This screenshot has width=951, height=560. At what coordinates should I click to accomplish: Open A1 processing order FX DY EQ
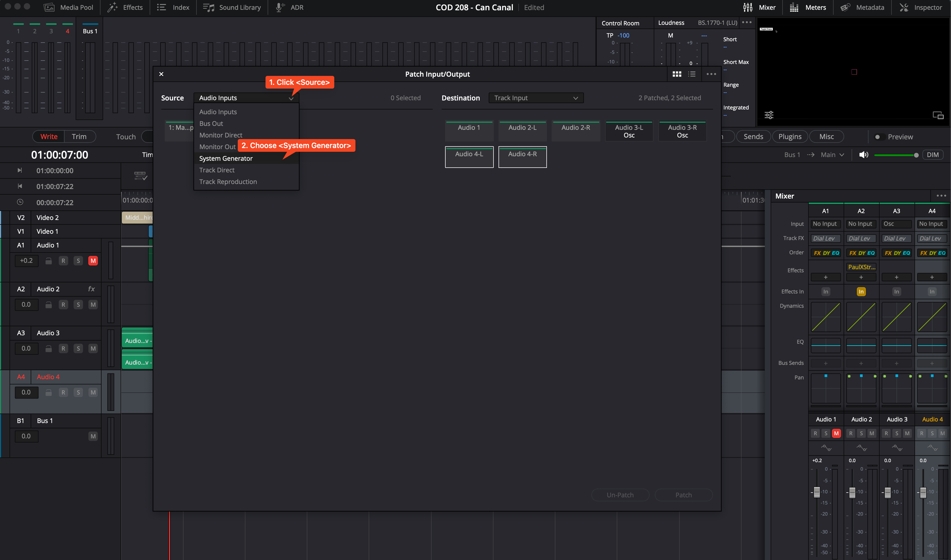coord(826,253)
